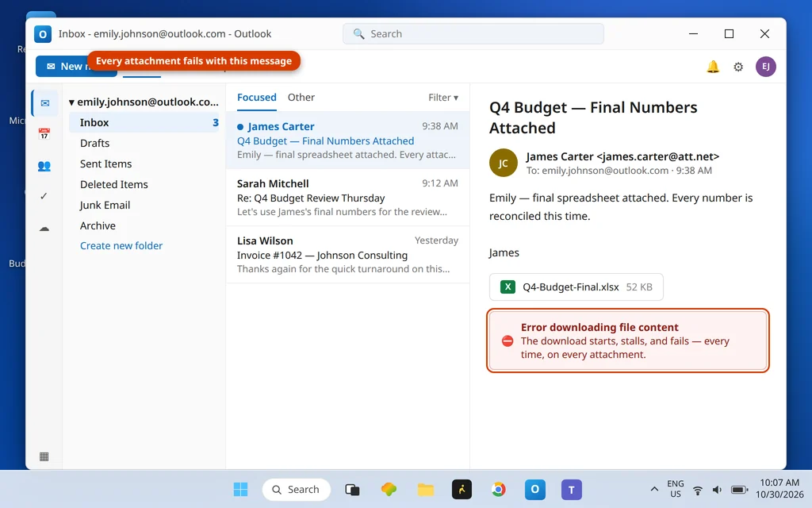
Task: Show notifications with the bell icon
Action: coord(713,67)
